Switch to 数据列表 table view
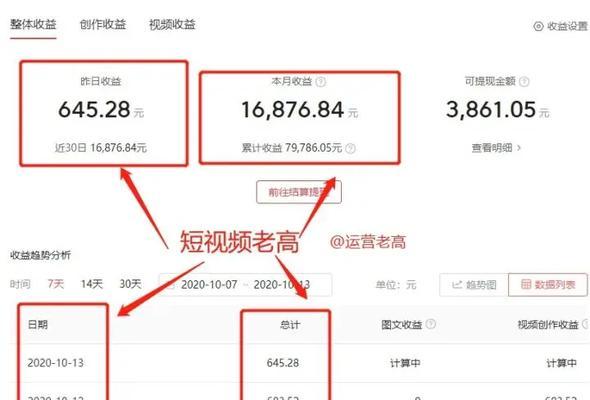Screen dimensions: 590x400 pos(548,285)
